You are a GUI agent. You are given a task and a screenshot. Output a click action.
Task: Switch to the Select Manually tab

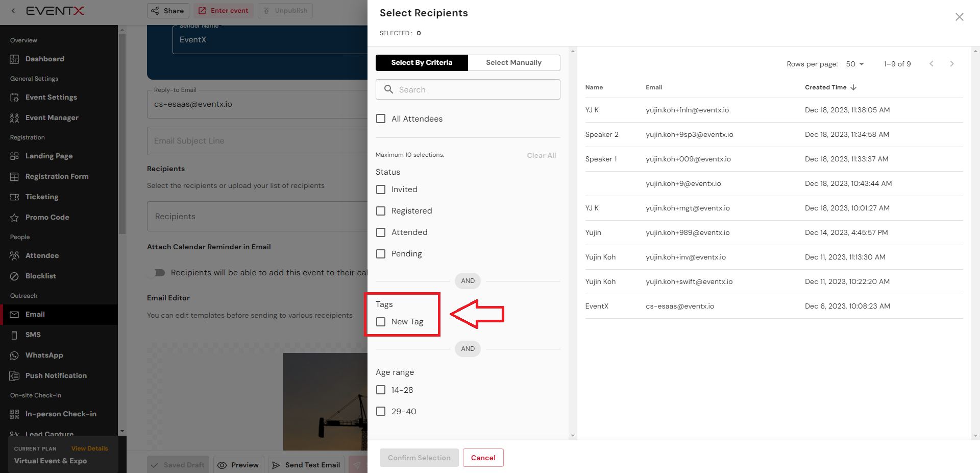tap(513, 63)
